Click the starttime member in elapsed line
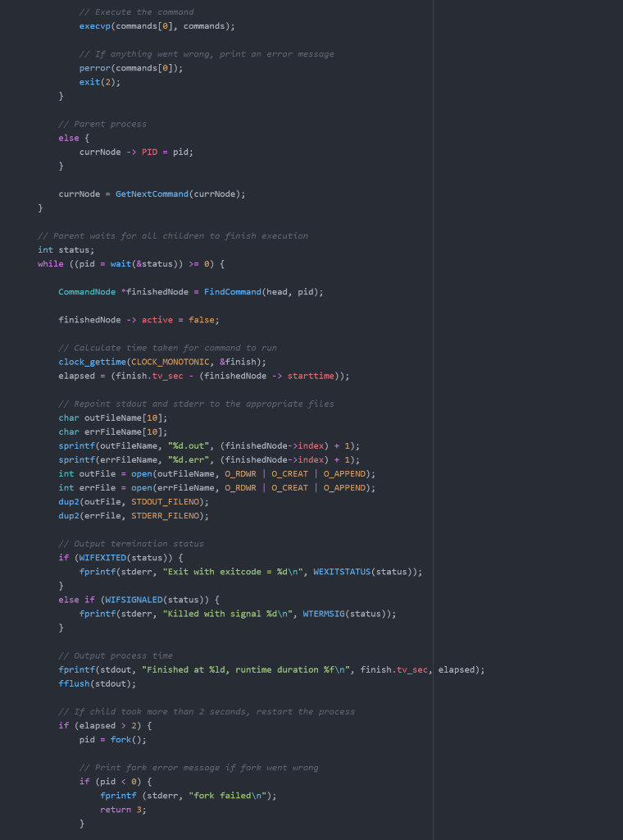Viewport: 623px width, 840px height. coord(311,376)
